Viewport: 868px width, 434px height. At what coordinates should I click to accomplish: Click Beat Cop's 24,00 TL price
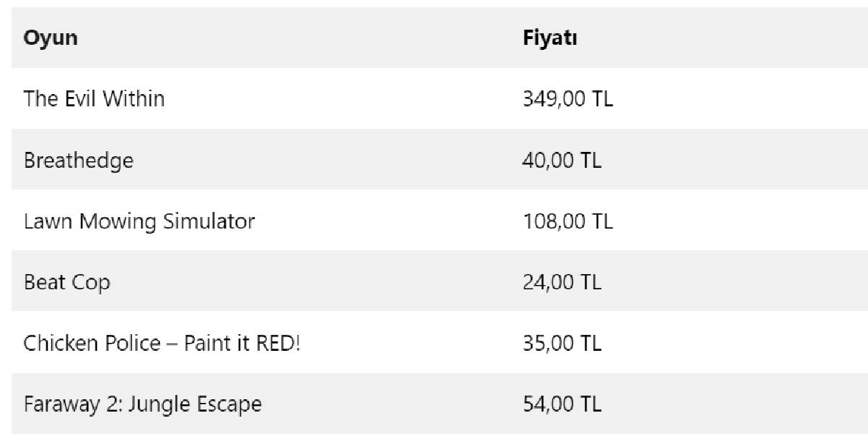(x=561, y=281)
